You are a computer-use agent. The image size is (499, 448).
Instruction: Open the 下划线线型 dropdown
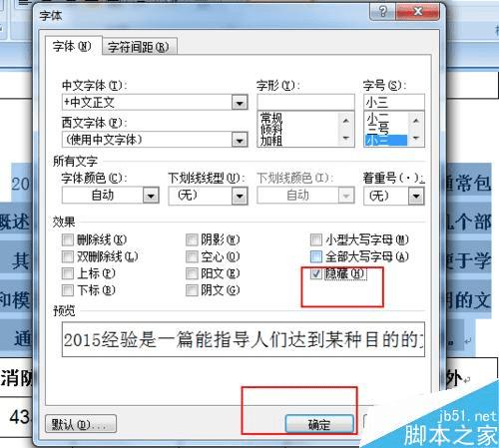[240, 196]
